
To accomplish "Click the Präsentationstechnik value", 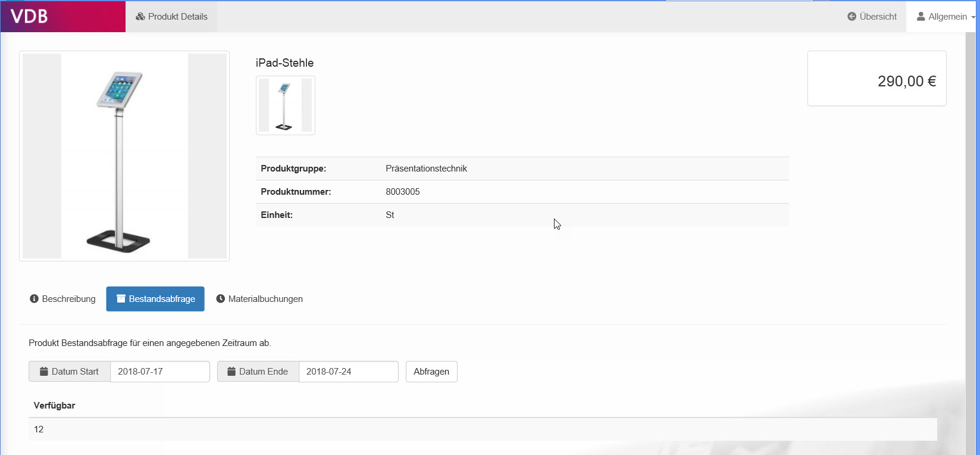I will tap(426, 169).
